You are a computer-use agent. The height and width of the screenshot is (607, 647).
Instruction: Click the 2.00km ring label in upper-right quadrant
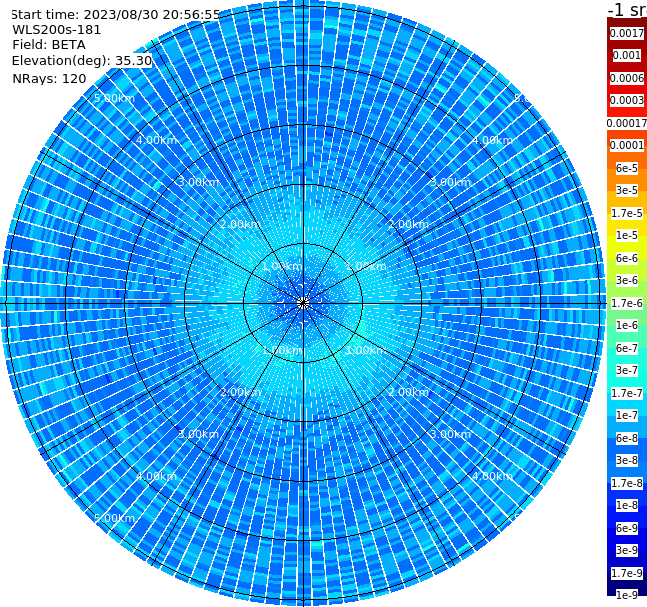pyautogui.click(x=408, y=224)
